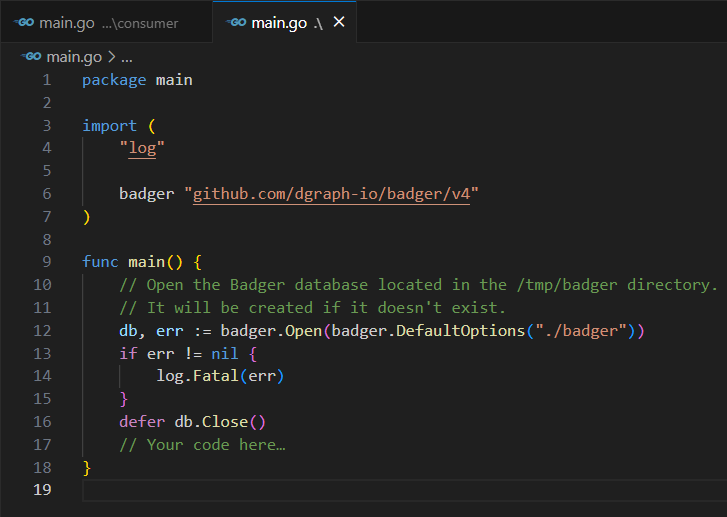Click the Go icon on active tab
The width and height of the screenshot is (727, 517).
coord(237,22)
